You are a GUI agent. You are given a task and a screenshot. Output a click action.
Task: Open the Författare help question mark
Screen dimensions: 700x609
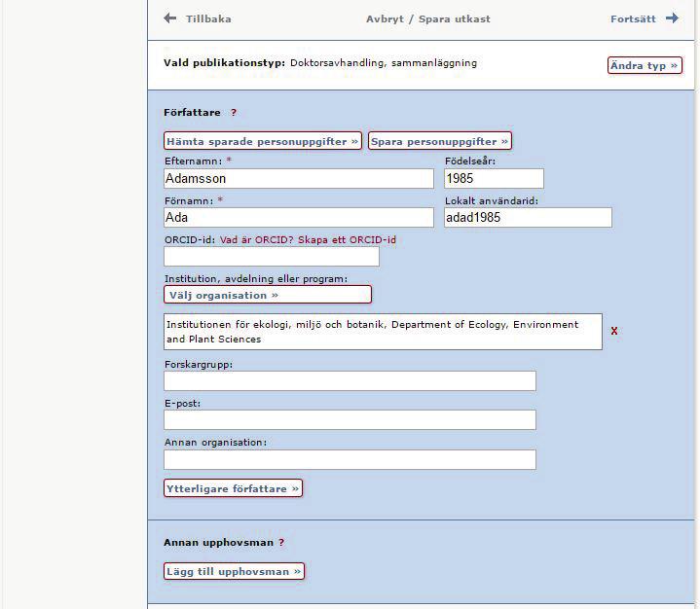pyautogui.click(x=234, y=113)
